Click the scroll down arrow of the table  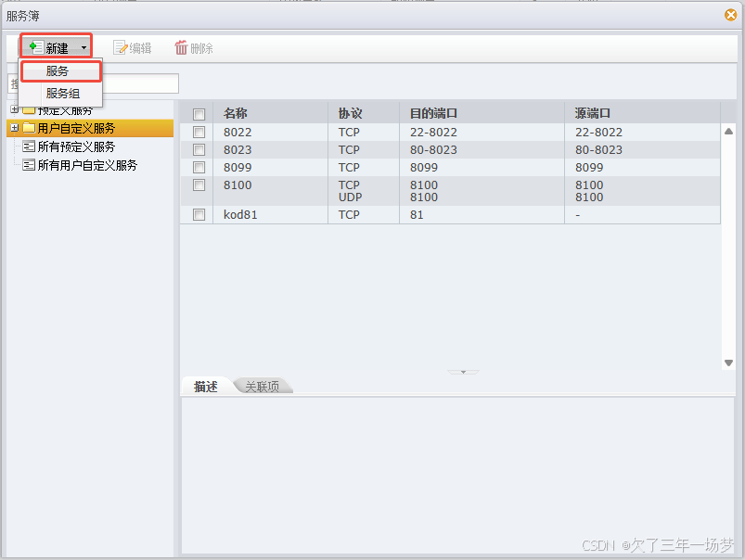728,363
